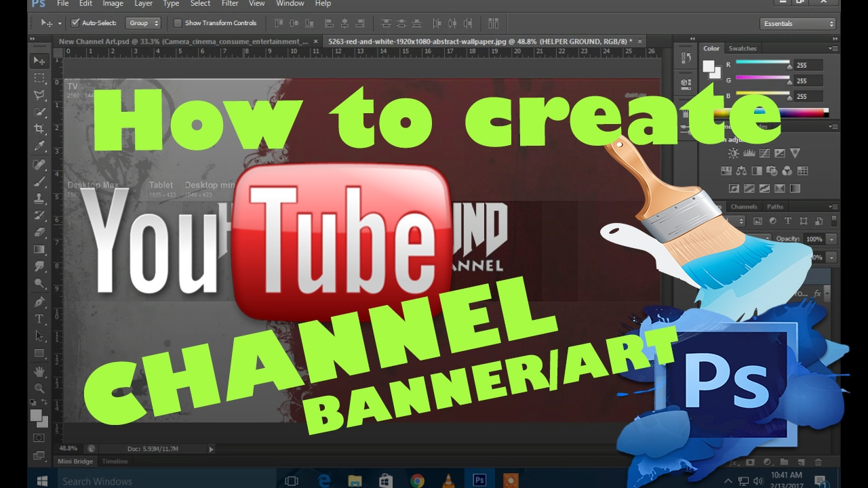Screen dimensions: 868x488
Task: Select the Clone Stamp tool
Action: click(39, 199)
